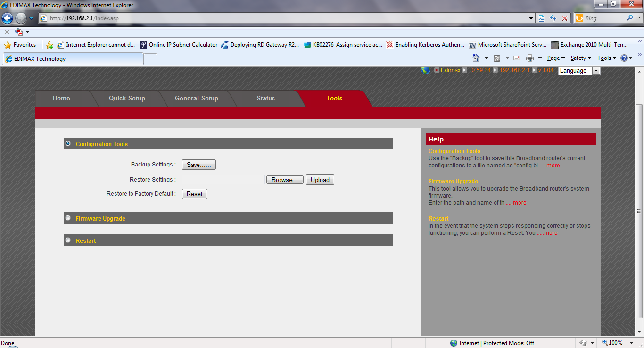Open the Language dropdown

[579, 71]
